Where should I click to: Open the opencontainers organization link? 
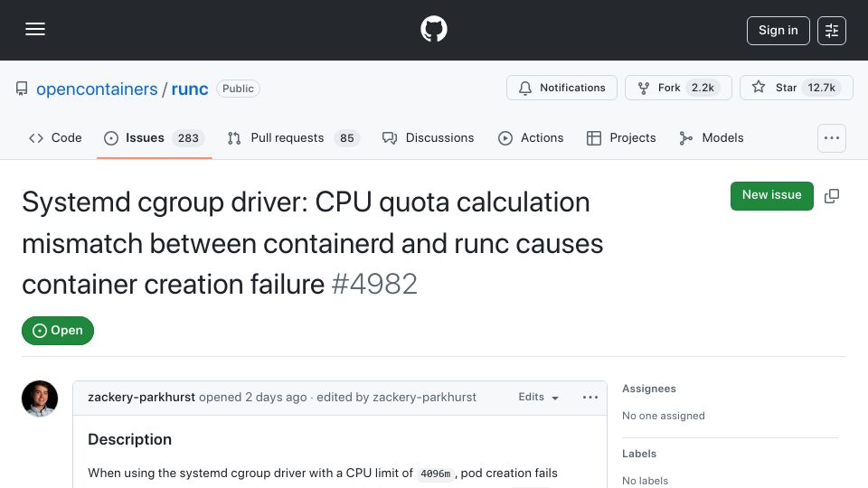[x=97, y=89]
